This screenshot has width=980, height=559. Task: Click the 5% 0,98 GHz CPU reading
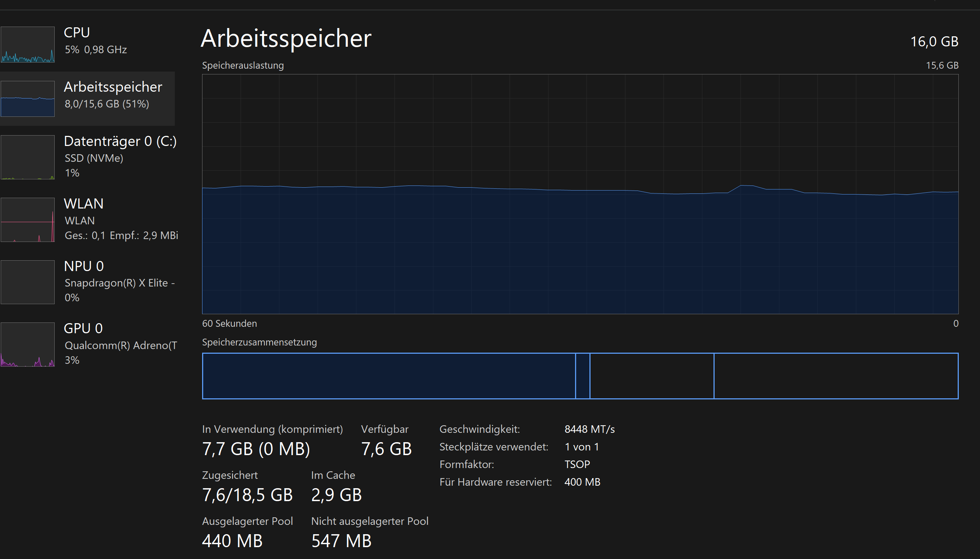[96, 50]
